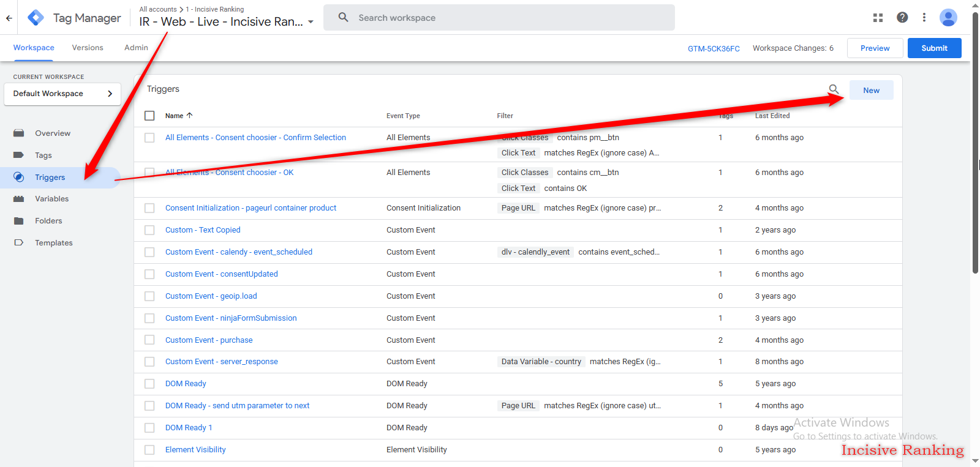980x467 pixels.
Task: Open the user account avatar
Action: pos(948,18)
